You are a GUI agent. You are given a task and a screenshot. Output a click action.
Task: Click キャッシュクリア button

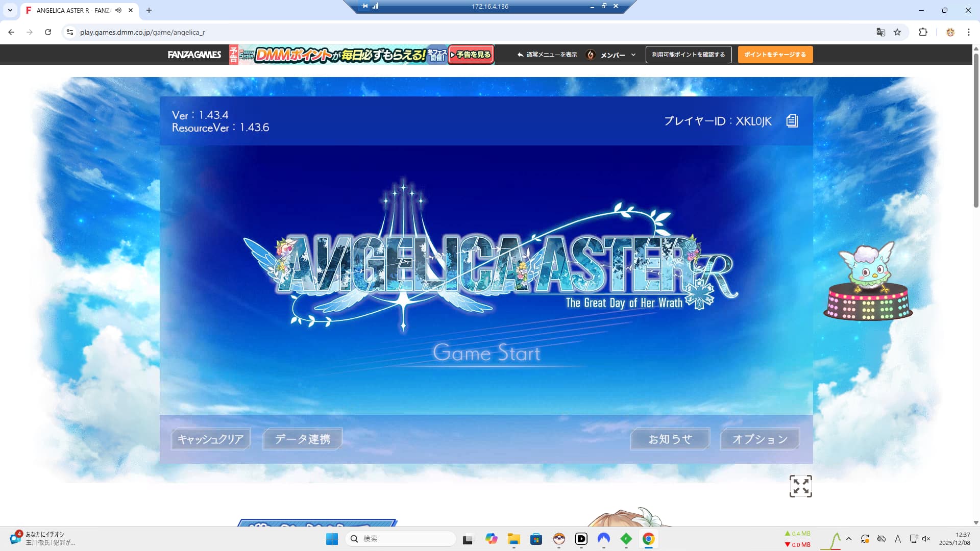click(210, 439)
